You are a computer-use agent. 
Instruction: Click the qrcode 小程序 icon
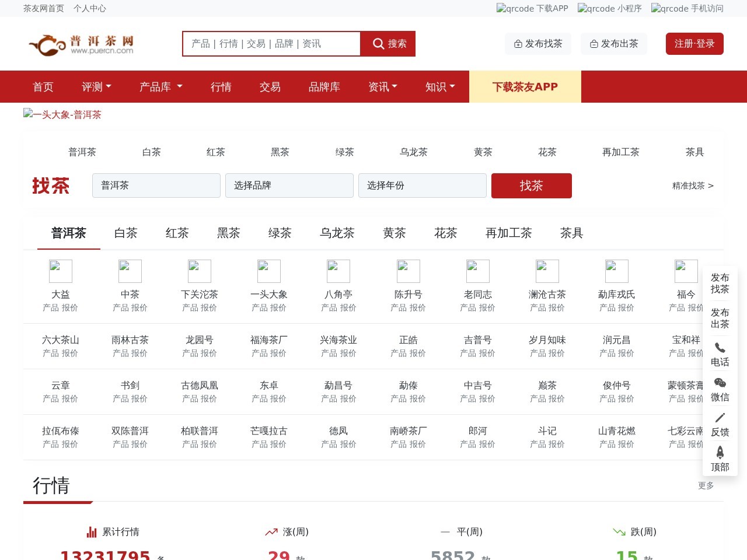click(582, 8)
